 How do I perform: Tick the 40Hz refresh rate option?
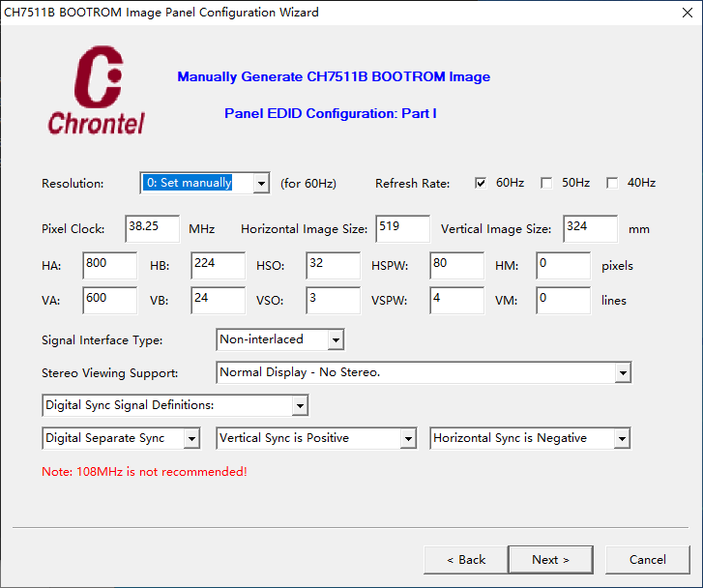pyautogui.click(x=612, y=183)
